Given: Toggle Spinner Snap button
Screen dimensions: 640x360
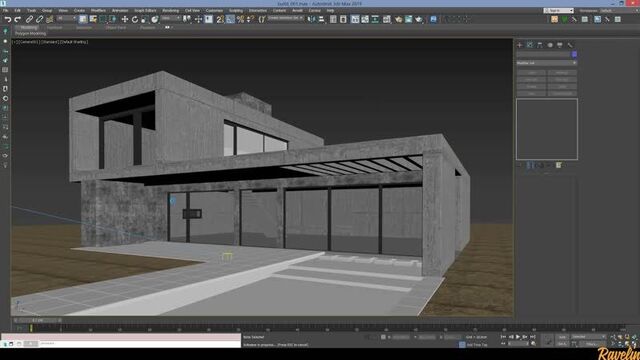Looking at the screenshot, I should tap(250, 19).
